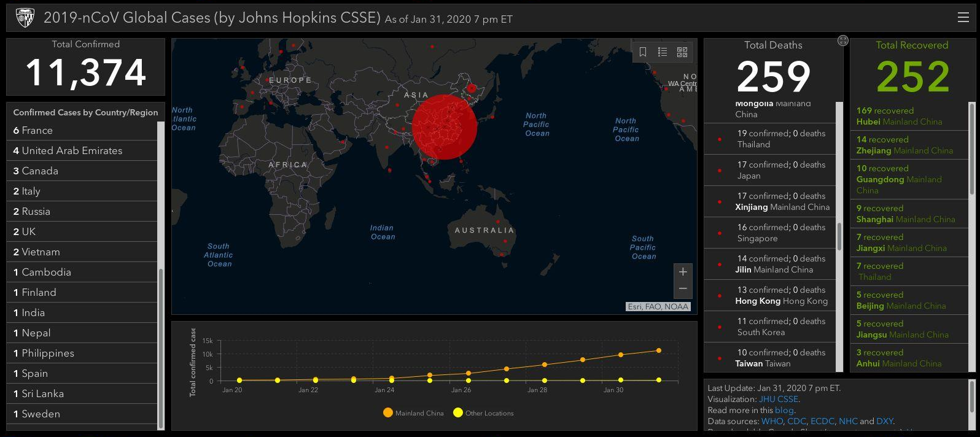The width and height of the screenshot is (980, 437).
Task: Select 3 Canada row
Action: point(82,171)
